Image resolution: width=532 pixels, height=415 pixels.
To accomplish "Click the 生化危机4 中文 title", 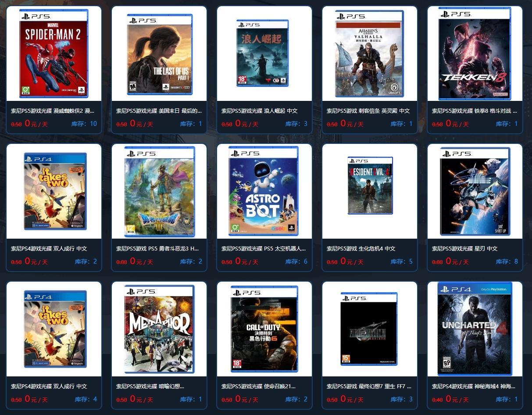I will (x=361, y=249).
